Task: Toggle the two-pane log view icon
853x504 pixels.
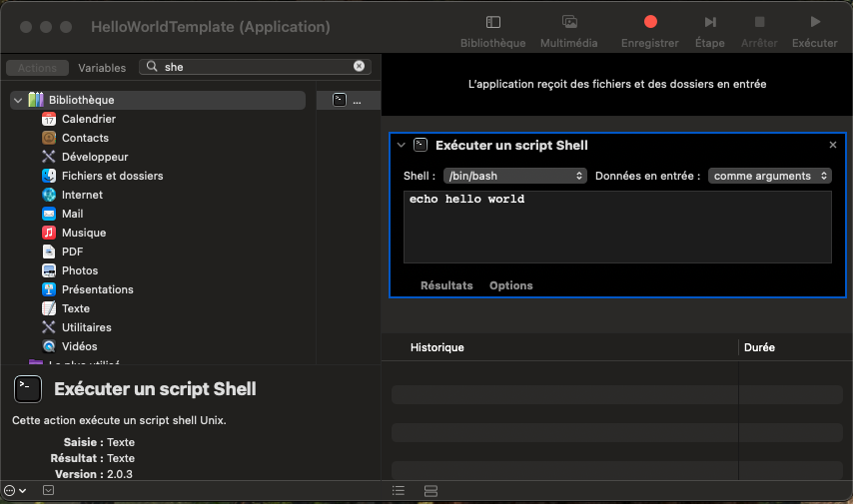Action: coord(431,491)
